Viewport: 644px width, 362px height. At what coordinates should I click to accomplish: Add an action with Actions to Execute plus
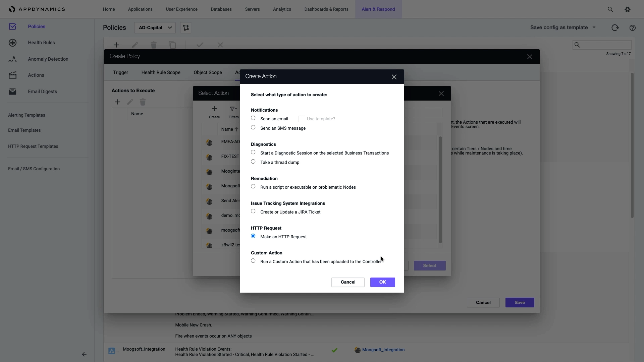(x=117, y=102)
